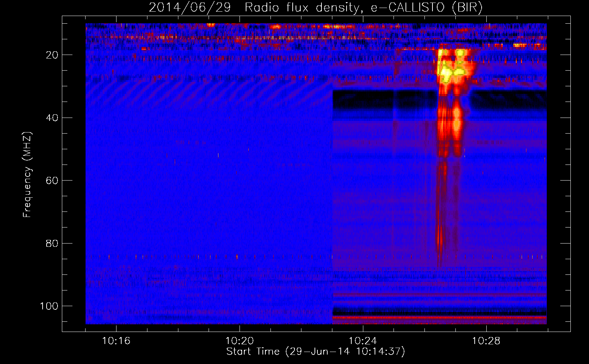Click the date '2014/06/29' in the title

tap(190, 7)
